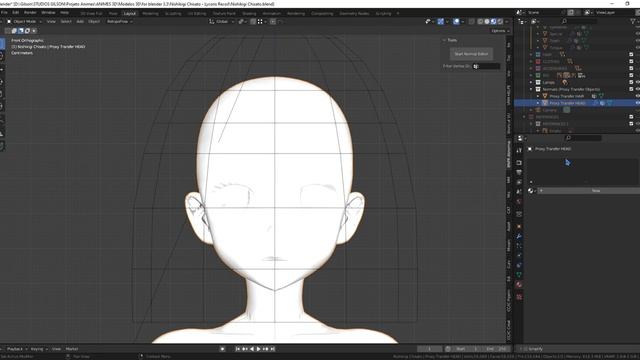Open the Global transform orientation dropdown

pyautogui.click(x=221, y=21)
